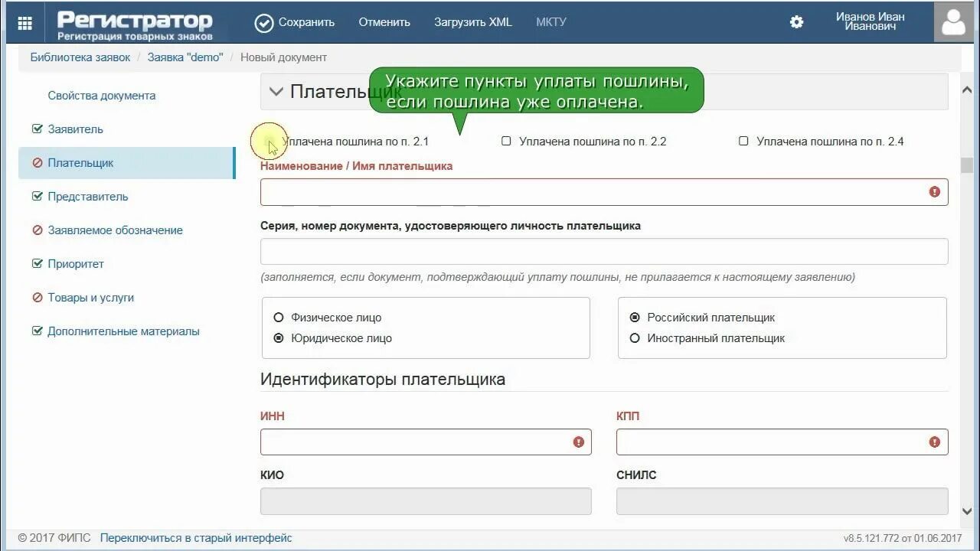Toggle Уплачена пошлина по п. 2.4 checkbox
Viewport: 980px width, 551px height.
click(743, 141)
